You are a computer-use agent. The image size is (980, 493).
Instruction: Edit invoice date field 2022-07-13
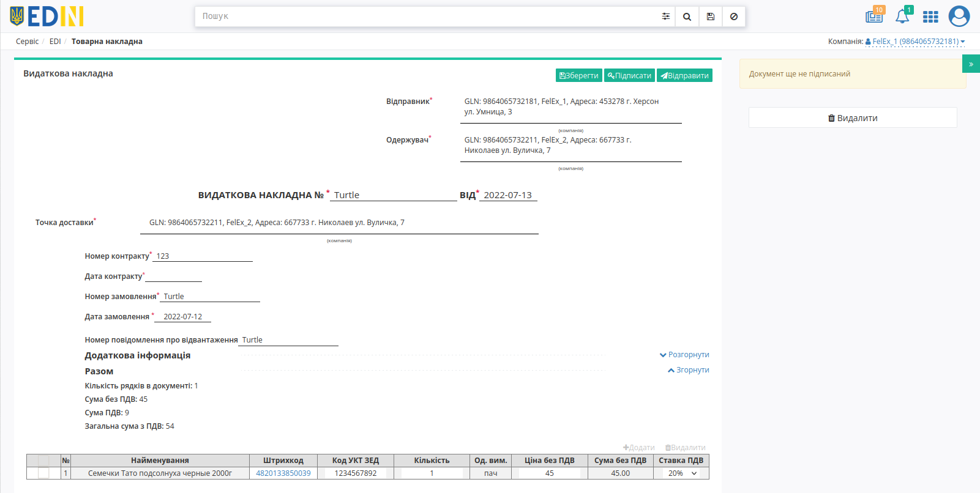pos(508,195)
